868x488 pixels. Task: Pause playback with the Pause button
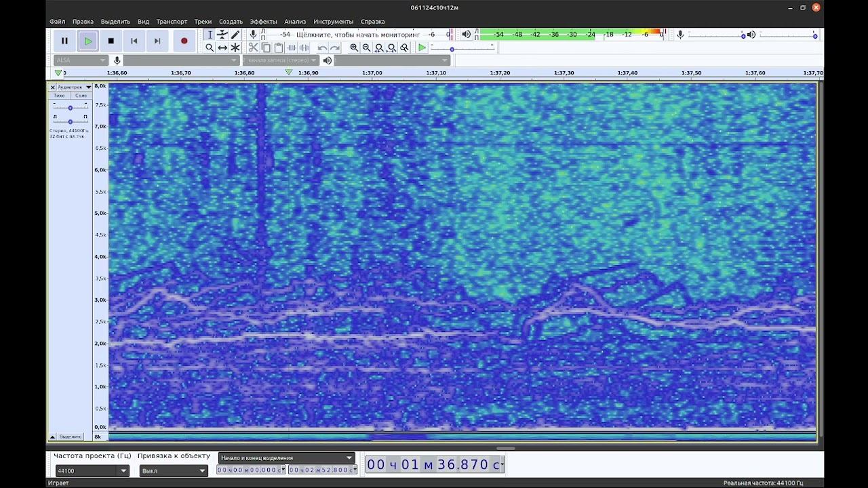point(64,41)
